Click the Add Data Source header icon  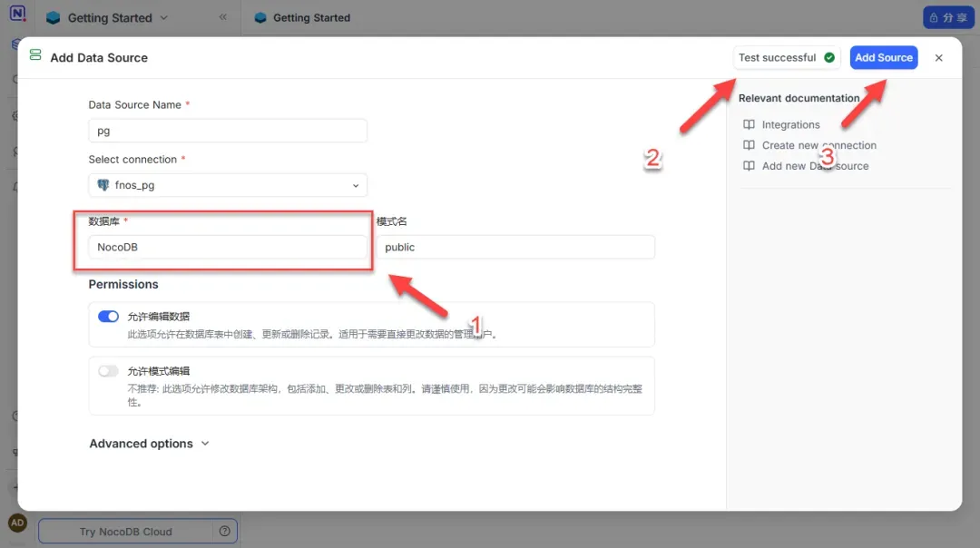(35, 55)
